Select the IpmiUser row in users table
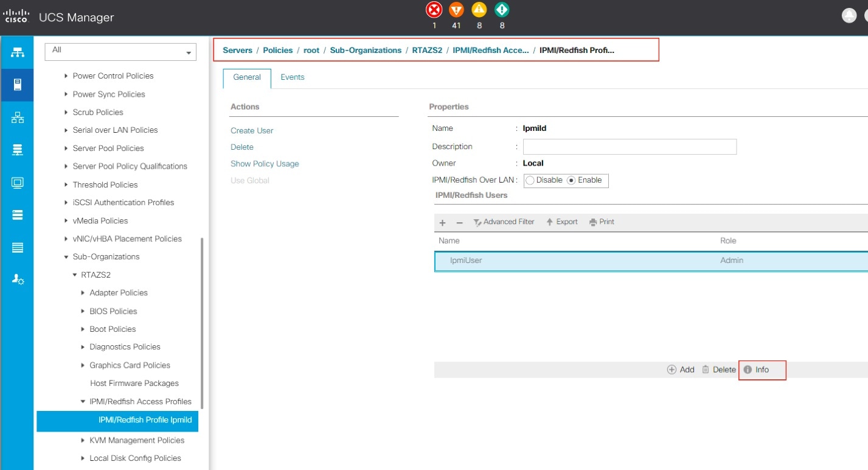Screen dimensions: 868x470 click(x=651, y=261)
